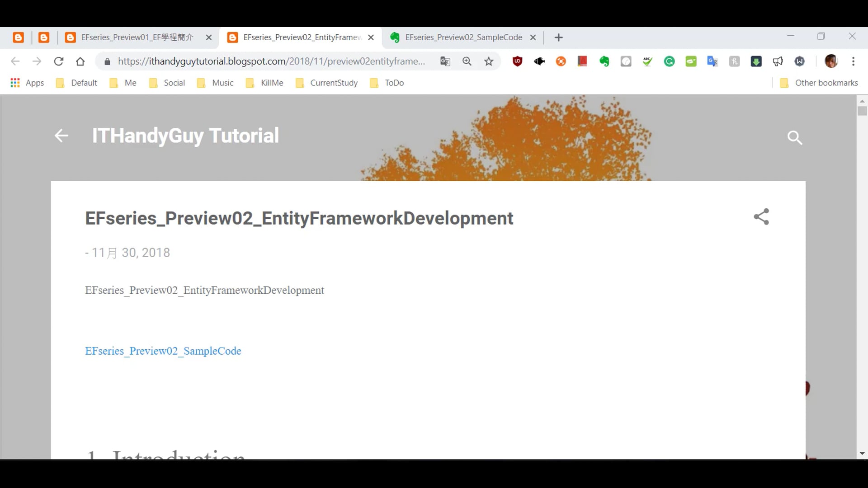The width and height of the screenshot is (868, 488).
Task: Click the zoom magnifier in the address bar
Action: click(x=467, y=61)
